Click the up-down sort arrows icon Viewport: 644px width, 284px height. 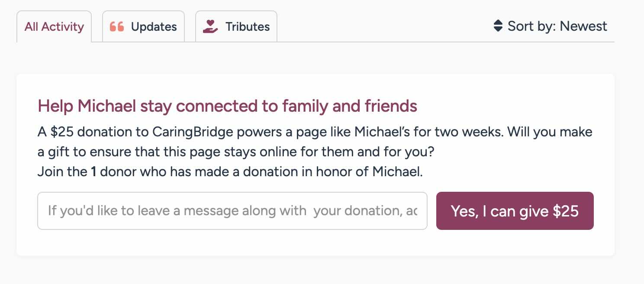[498, 26]
